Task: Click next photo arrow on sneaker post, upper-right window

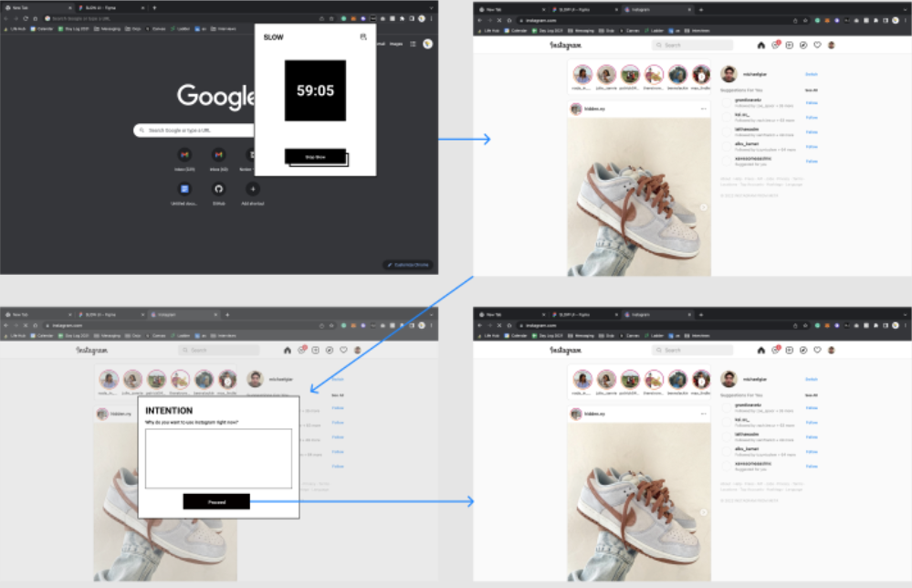Action: [x=703, y=207]
